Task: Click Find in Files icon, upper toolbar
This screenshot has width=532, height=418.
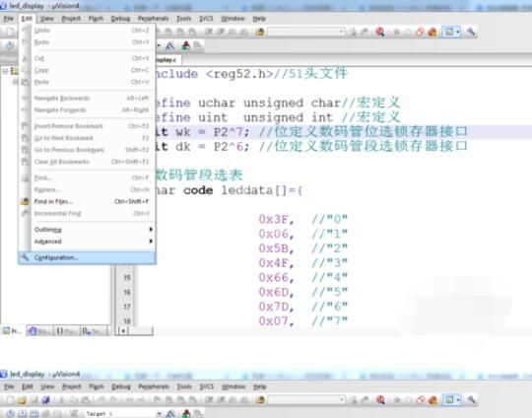Action: pos(260,32)
